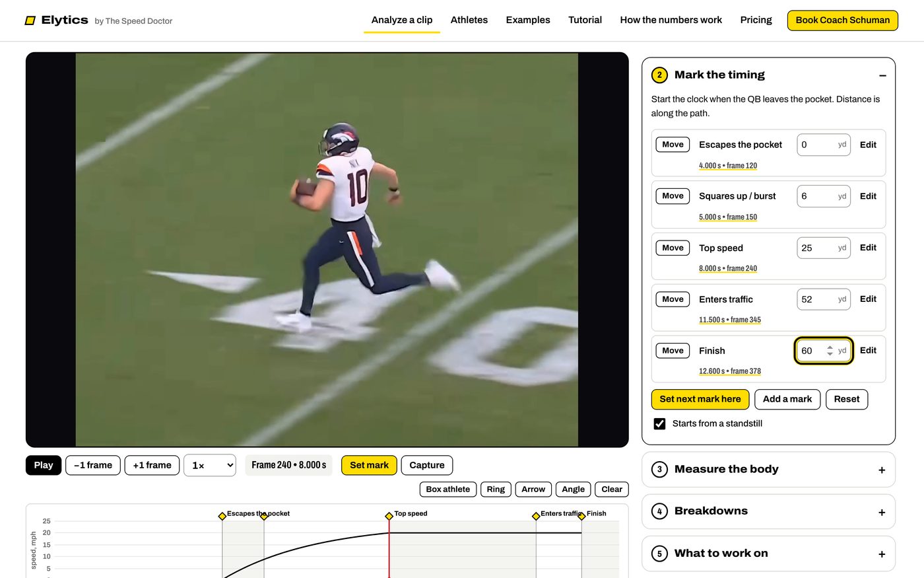924x578 pixels.
Task: Edit the Squares up / burst mark
Action: (x=868, y=196)
